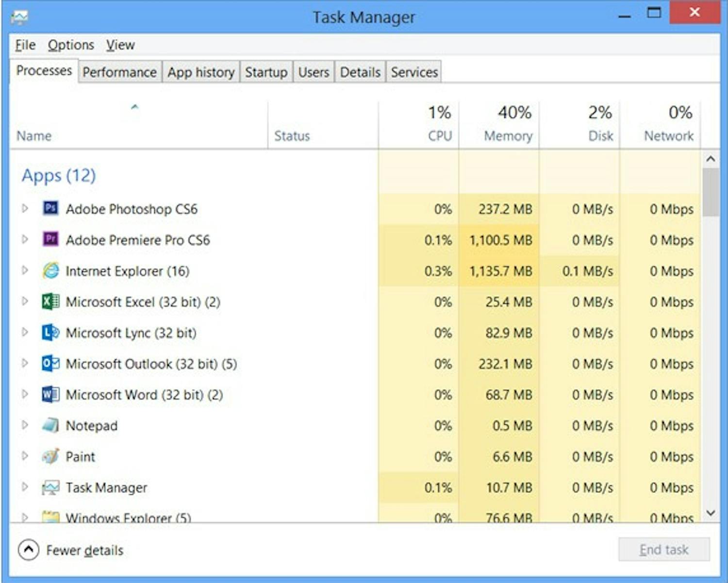Viewport: 728px width, 583px height.
Task: Switch to the Performance tab
Action: 119,72
